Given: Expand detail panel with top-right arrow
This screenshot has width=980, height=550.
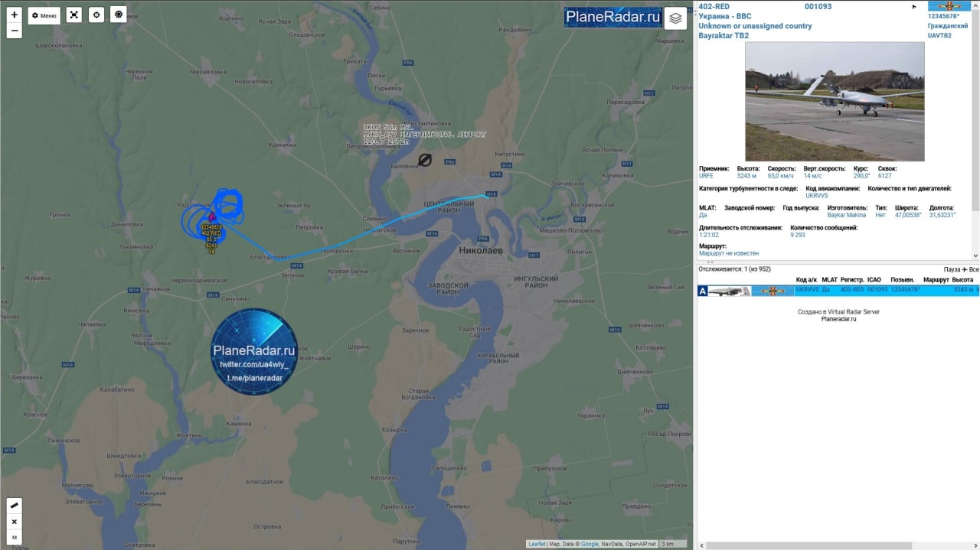Looking at the screenshot, I should 914,7.
